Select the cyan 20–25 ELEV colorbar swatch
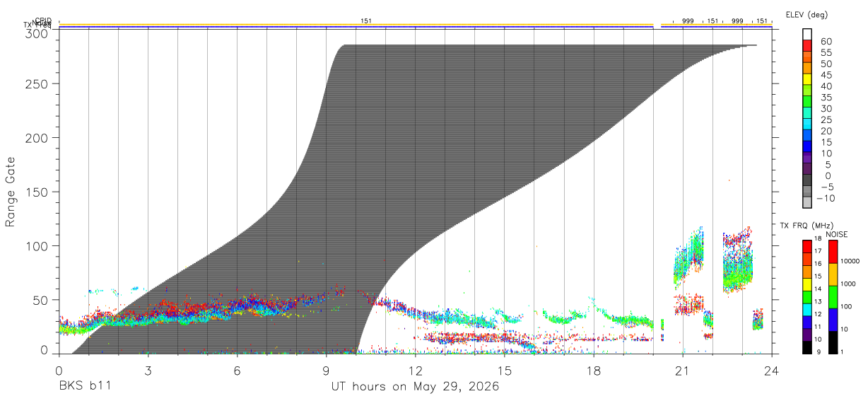Viewport: 868px width, 401px height. coord(807,124)
